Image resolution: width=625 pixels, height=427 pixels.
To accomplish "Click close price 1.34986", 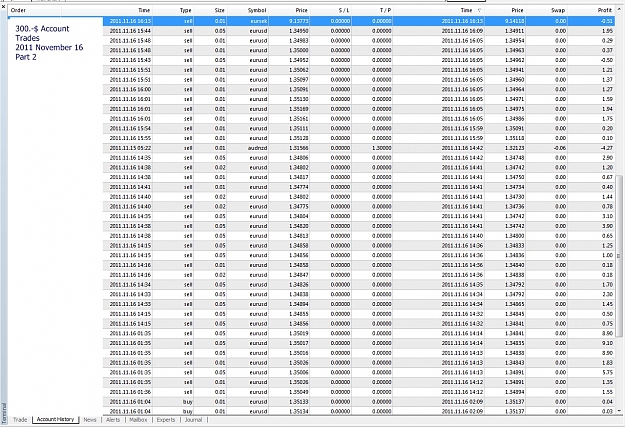I will 514,119.
